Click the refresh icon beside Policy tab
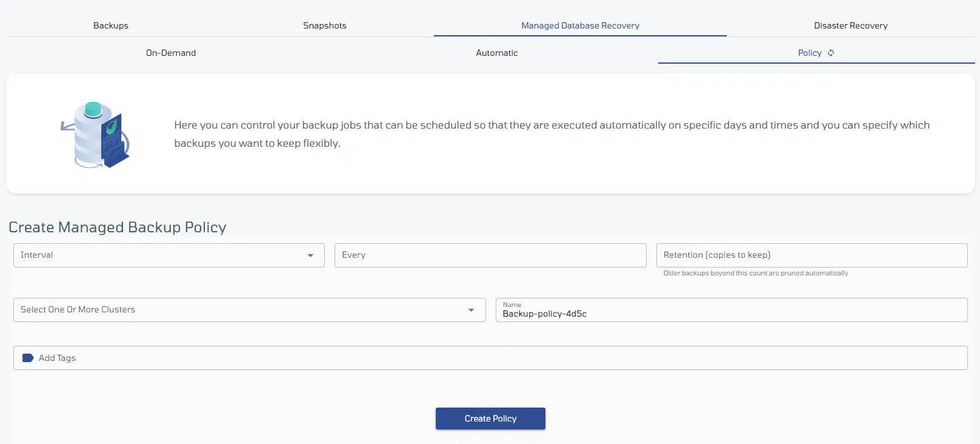The height and width of the screenshot is (444, 980). coord(831,53)
